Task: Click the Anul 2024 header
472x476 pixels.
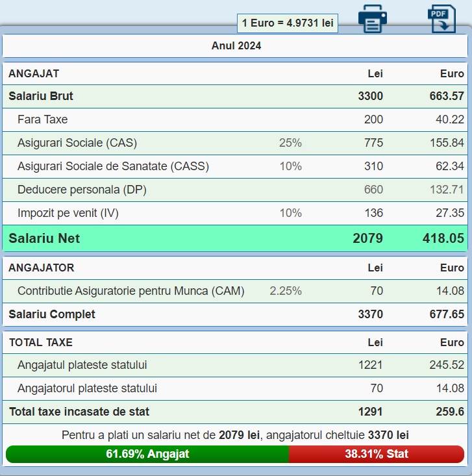Action: click(236, 46)
